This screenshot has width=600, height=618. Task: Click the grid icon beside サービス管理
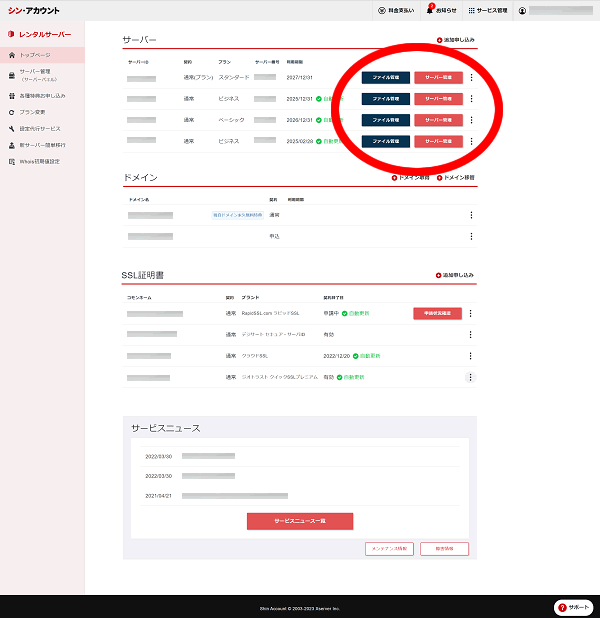[x=471, y=11]
